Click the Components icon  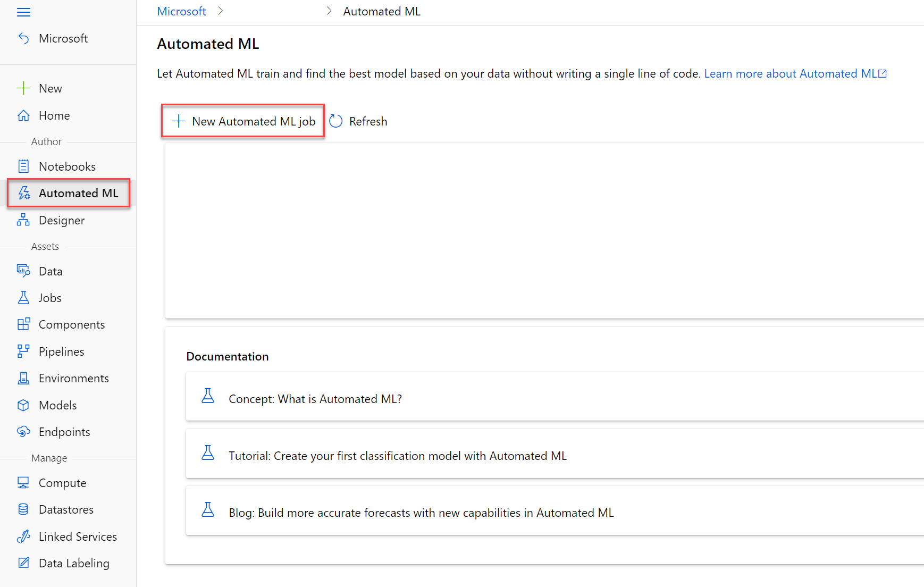pos(23,324)
